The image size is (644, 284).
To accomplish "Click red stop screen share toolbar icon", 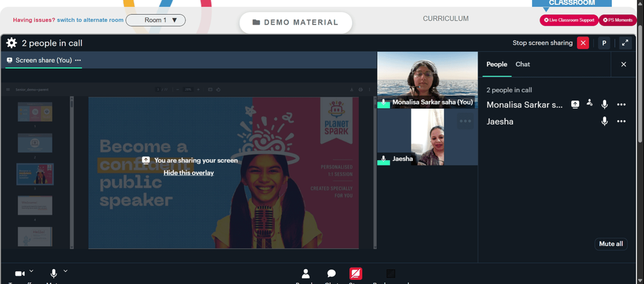I will click(x=355, y=274).
